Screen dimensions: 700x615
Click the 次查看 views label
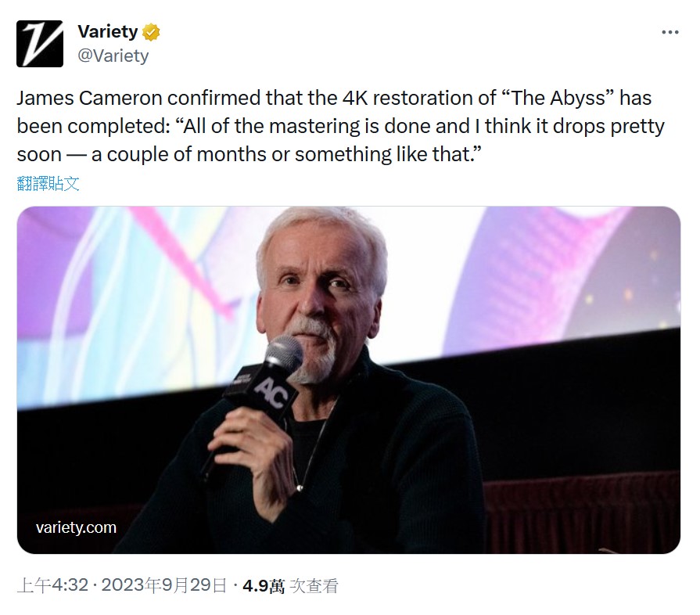[x=314, y=585]
